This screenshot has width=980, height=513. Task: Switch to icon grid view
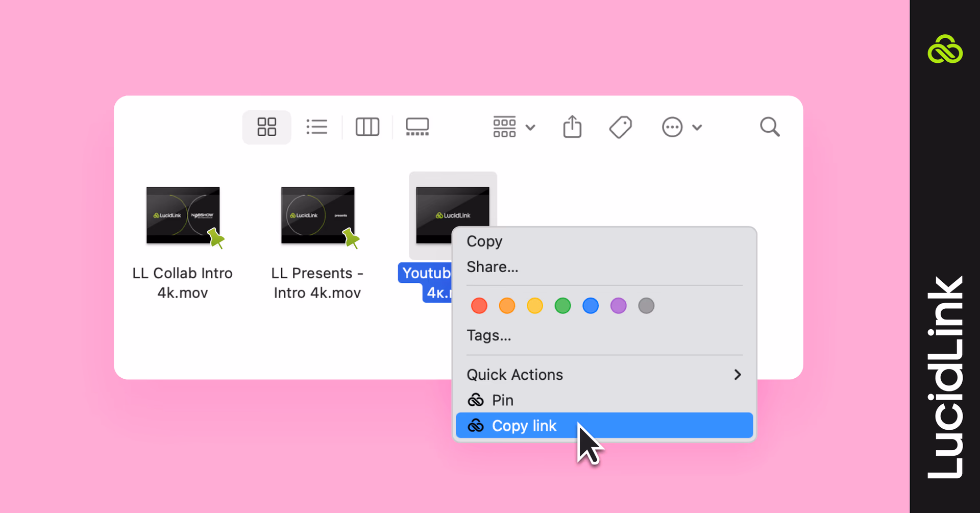point(266,127)
